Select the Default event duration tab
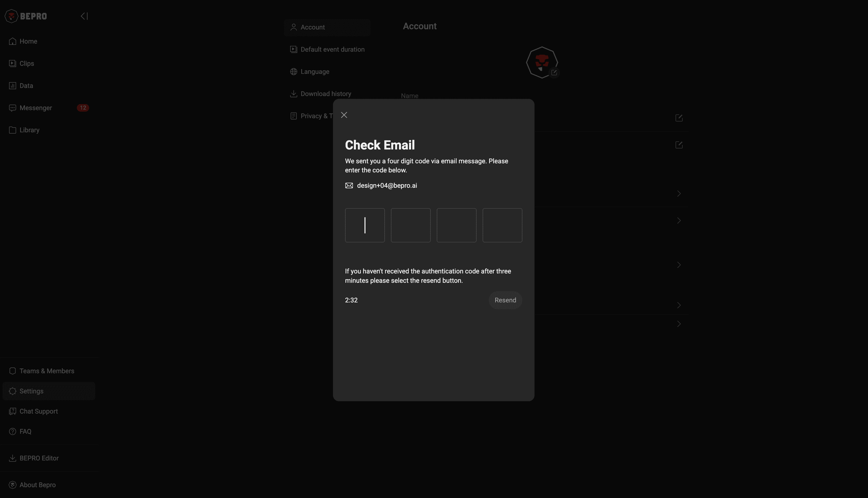 (332, 49)
